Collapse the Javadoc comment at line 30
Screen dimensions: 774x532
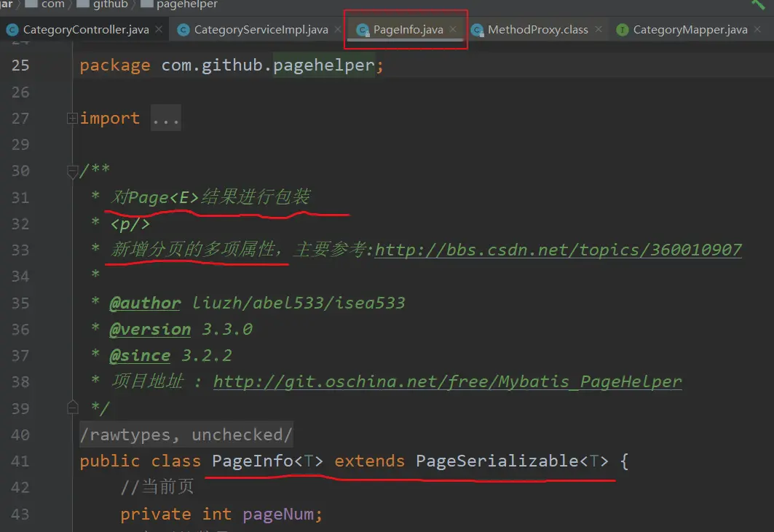[x=72, y=171]
